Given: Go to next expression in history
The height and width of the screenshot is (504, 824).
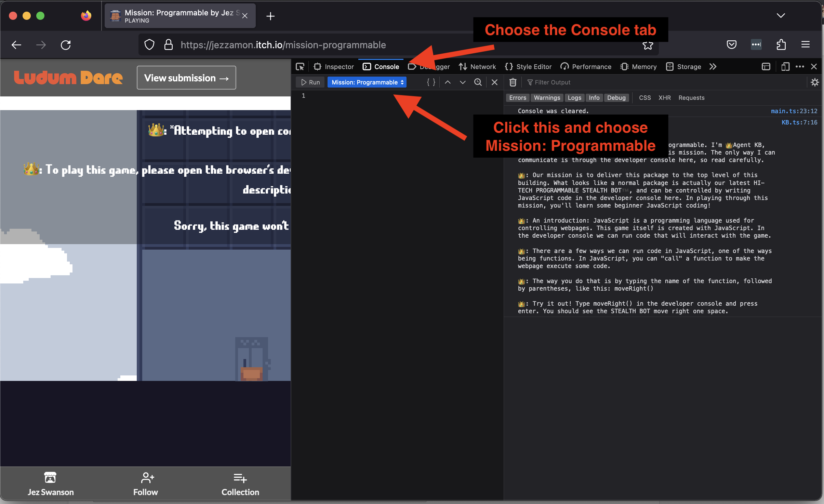Looking at the screenshot, I should [x=463, y=82].
